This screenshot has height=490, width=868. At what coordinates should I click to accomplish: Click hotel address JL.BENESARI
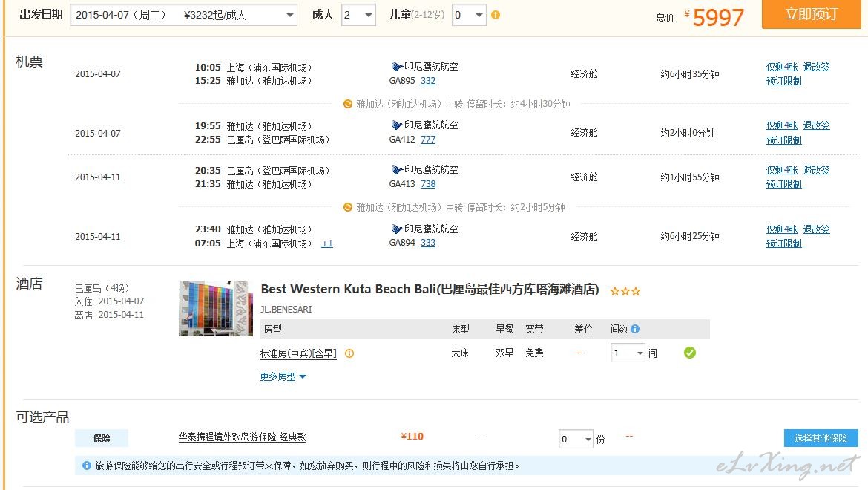[x=286, y=310]
